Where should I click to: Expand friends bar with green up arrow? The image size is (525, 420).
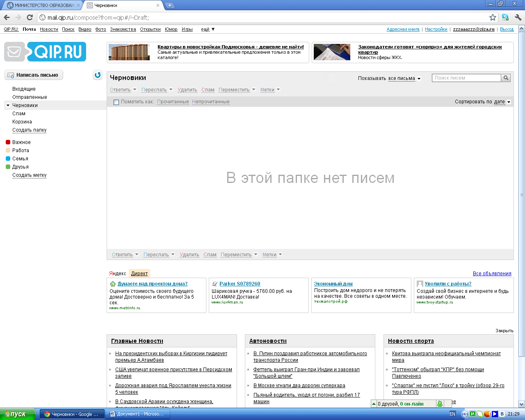click(x=374, y=404)
